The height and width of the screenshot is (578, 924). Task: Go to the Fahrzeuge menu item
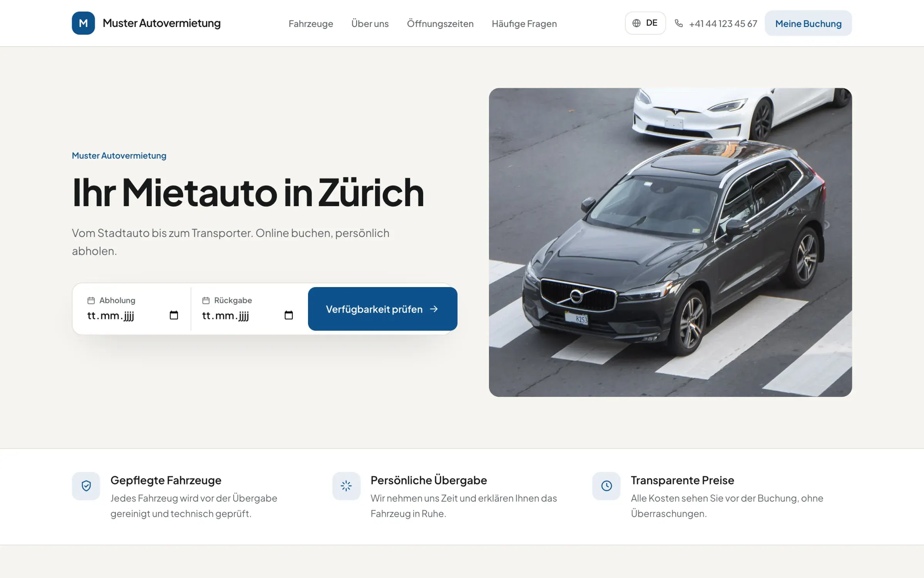[x=311, y=24]
